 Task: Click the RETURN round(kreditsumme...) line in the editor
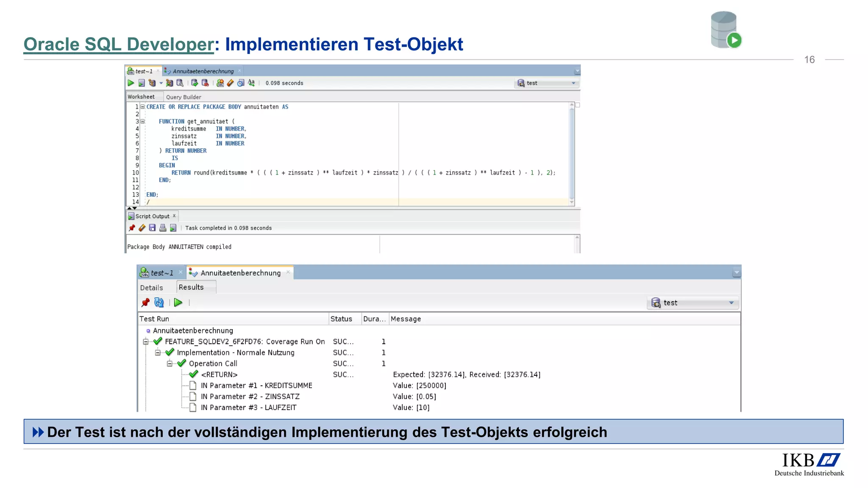(363, 173)
